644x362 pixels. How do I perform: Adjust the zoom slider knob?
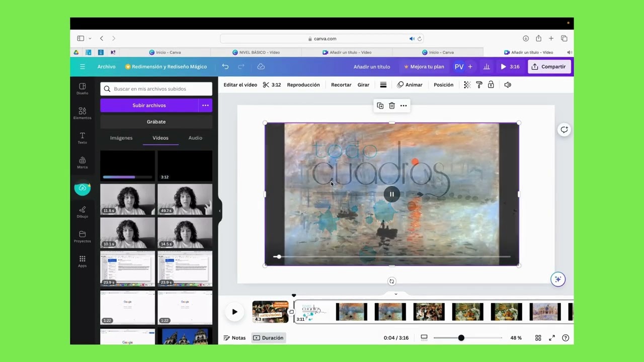[461, 338]
